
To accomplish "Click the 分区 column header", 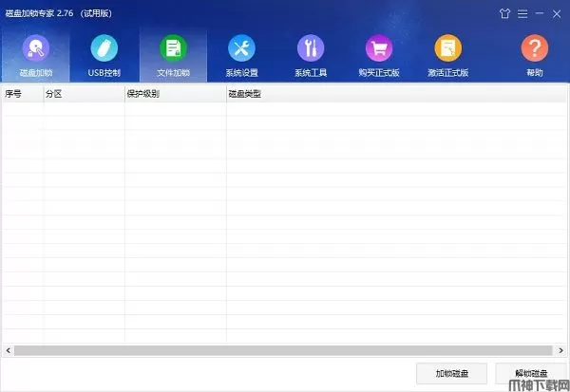I will [84, 94].
